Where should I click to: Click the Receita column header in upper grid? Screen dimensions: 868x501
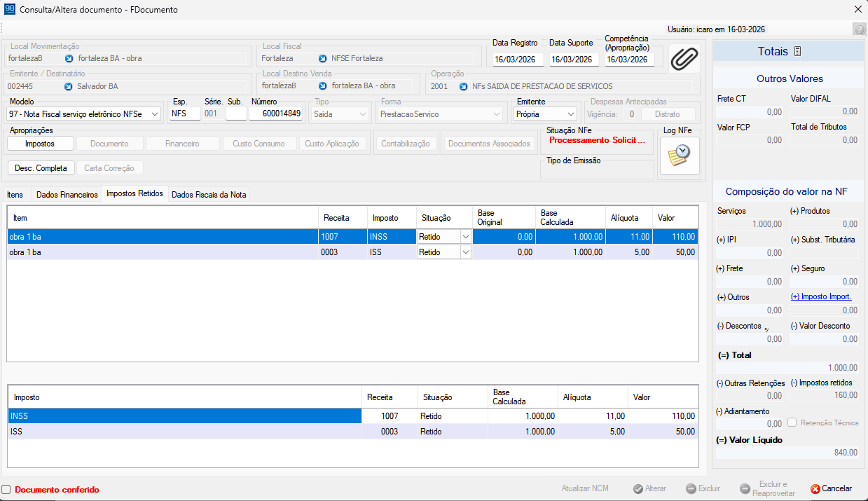pyautogui.click(x=343, y=217)
